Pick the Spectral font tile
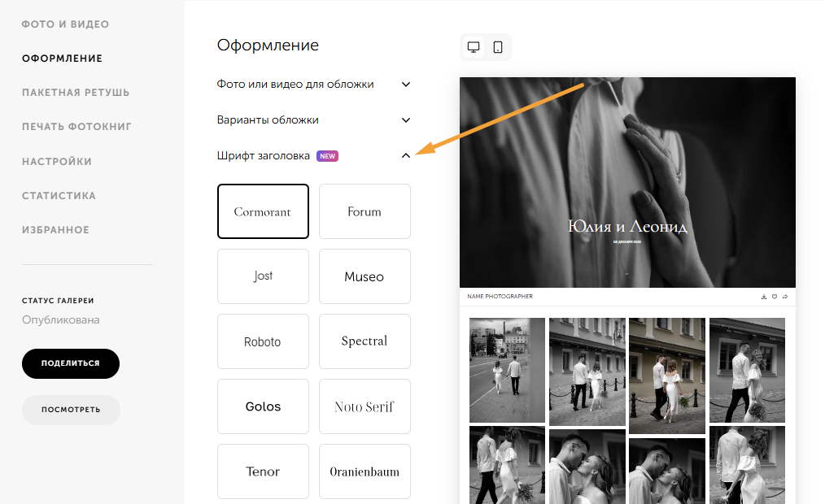825x504 pixels. click(x=364, y=341)
